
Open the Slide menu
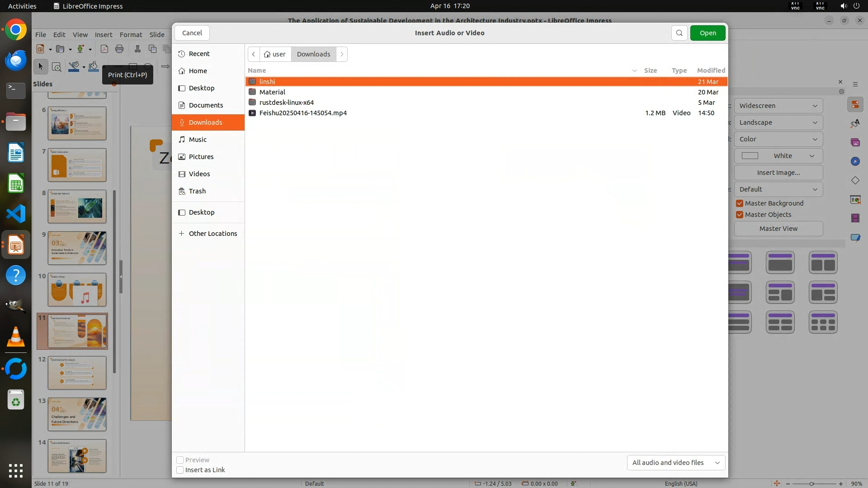(x=157, y=35)
